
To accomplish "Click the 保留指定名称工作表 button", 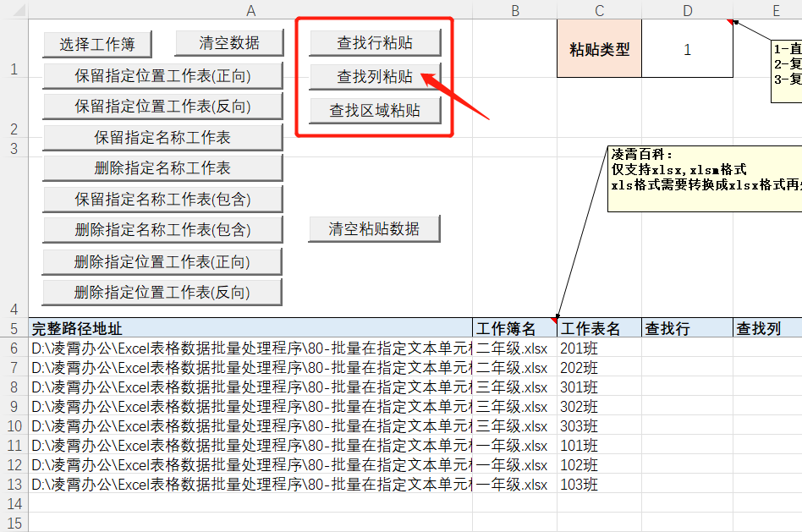I will coord(162,137).
